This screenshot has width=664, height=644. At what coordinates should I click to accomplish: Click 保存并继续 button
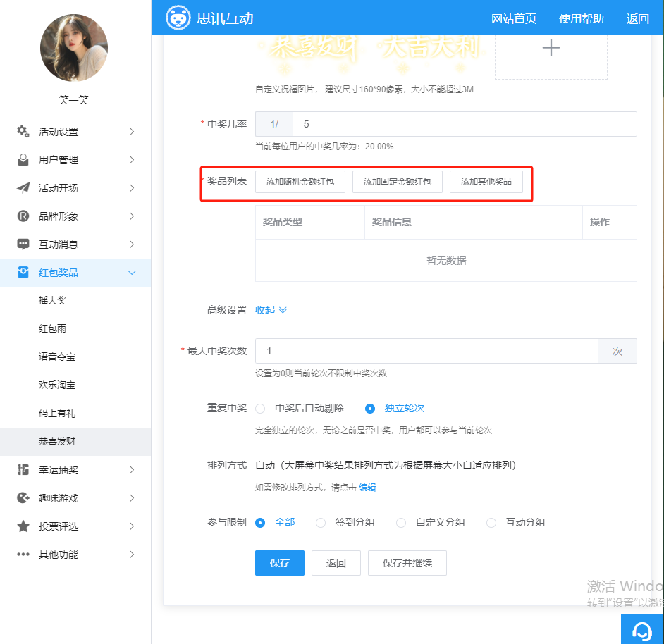click(407, 563)
